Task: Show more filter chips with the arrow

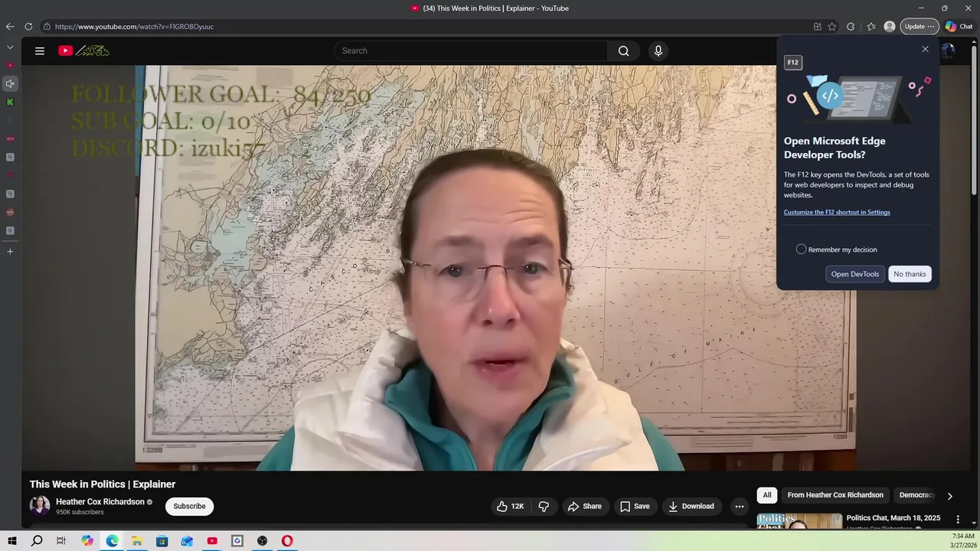Action: [x=949, y=496]
